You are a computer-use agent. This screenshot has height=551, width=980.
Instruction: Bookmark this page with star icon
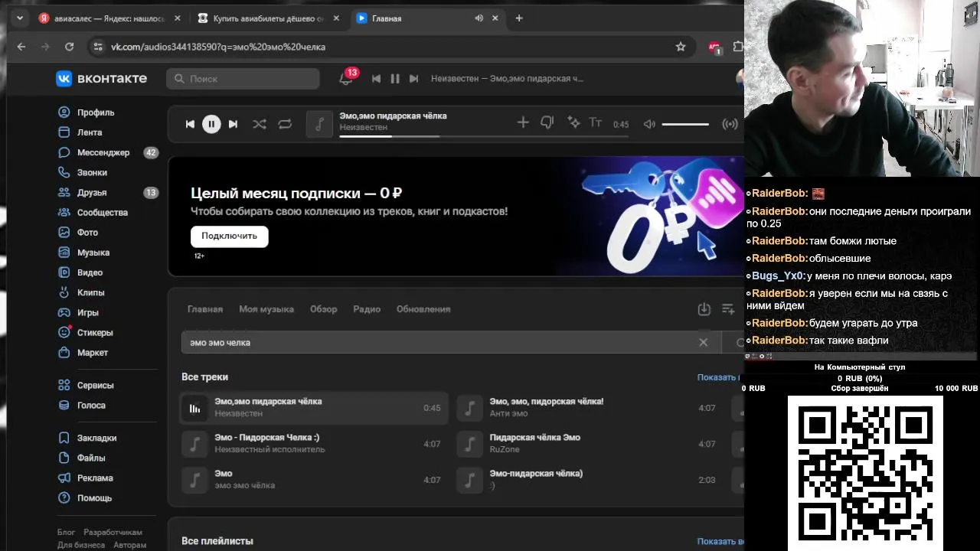(x=681, y=47)
